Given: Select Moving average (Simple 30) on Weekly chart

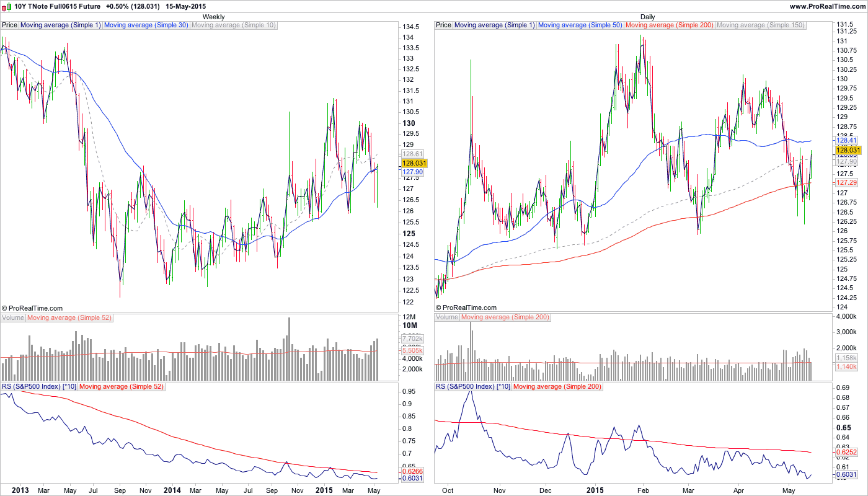Looking at the screenshot, I should pos(146,25).
